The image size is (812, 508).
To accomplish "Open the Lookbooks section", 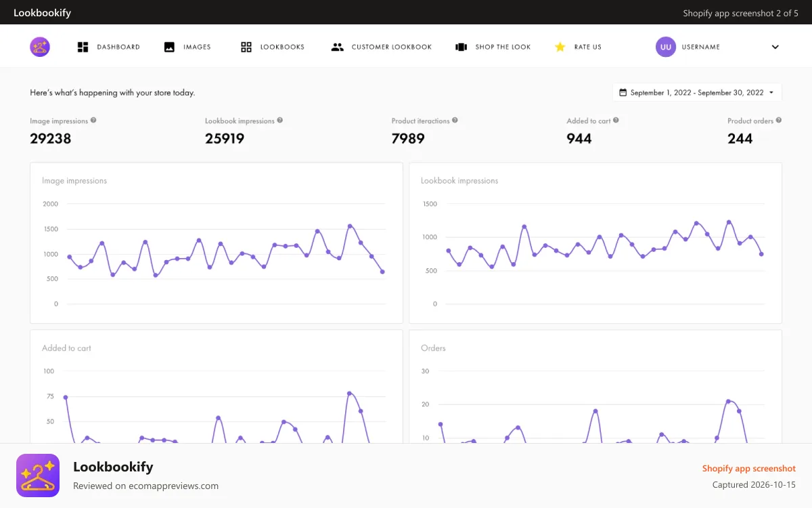I will point(273,47).
